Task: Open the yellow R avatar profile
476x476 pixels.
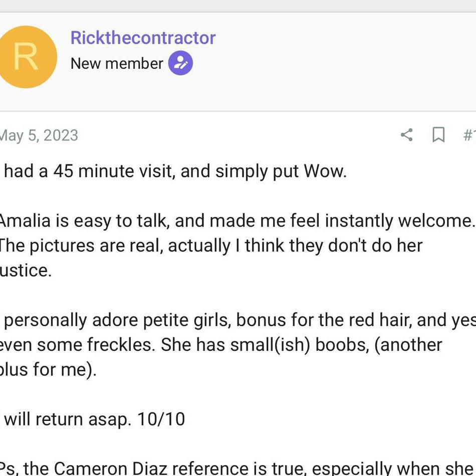Action: tap(26, 57)
